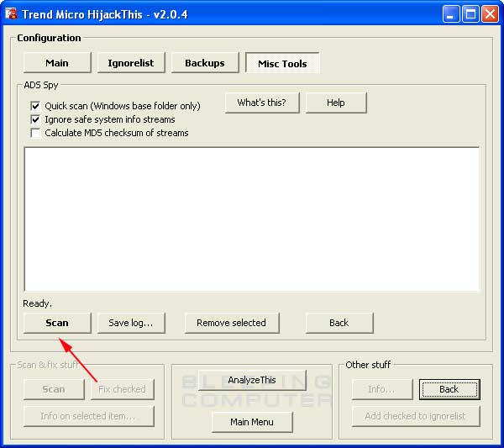Screen dimensions: 504x448
Task: Open the Main configuration tab
Action: (57, 63)
